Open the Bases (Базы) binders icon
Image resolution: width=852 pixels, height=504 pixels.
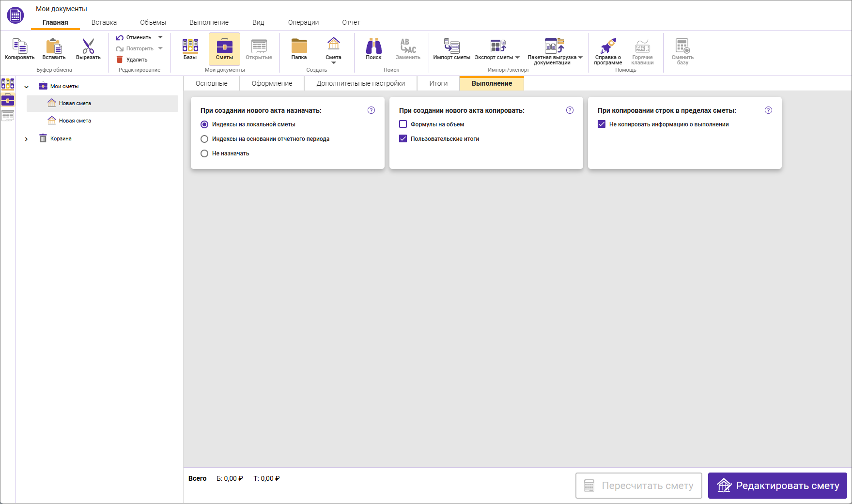point(190,46)
